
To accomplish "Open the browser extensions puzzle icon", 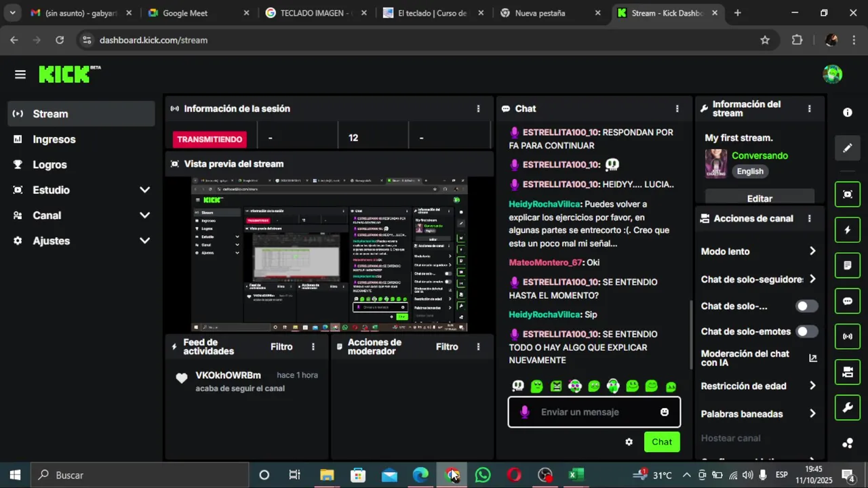I will 797,40.
